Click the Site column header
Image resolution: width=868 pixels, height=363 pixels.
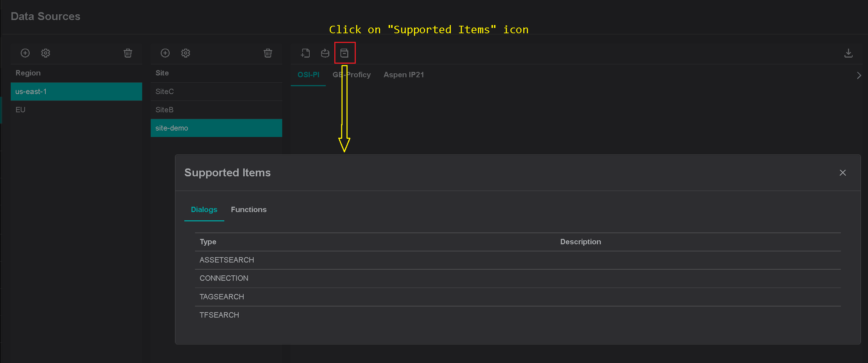tap(162, 73)
